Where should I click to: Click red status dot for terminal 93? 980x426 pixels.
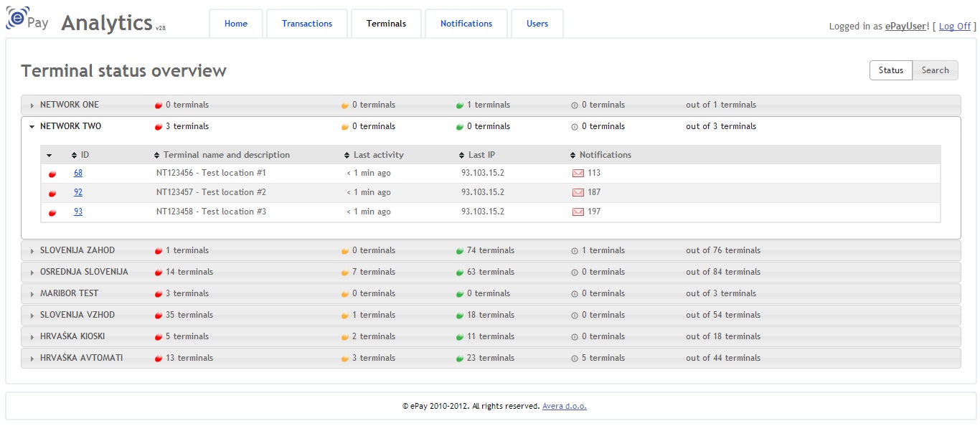52,212
